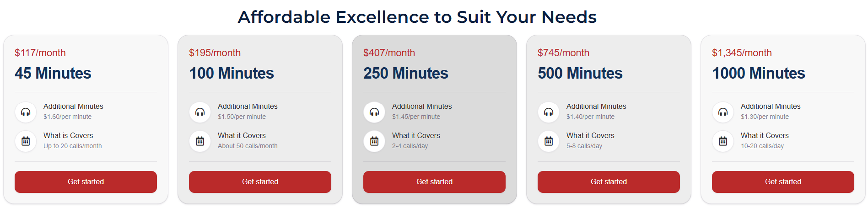Viewport: 868px width, 208px height.
Task: Click calendar icon in 250 Minutes plan
Action: [x=374, y=141]
